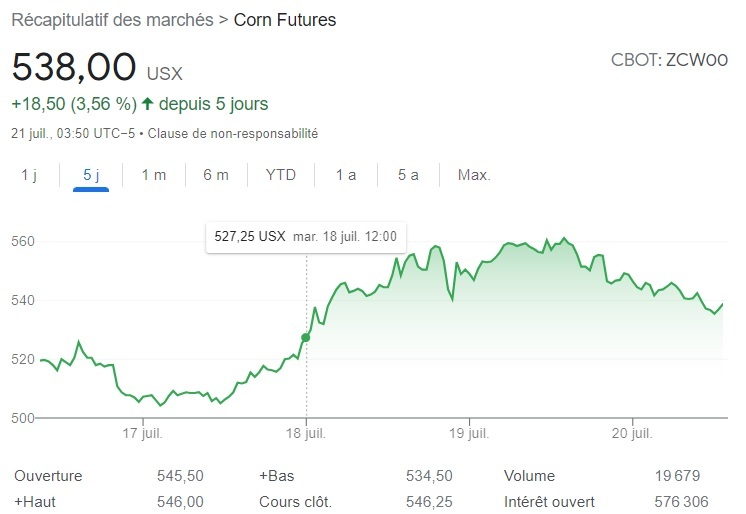Viewport: 746px width, 514px height.
Task: Open the Récapitulatif des marchés breadcrumb link
Action: [x=111, y=20]
